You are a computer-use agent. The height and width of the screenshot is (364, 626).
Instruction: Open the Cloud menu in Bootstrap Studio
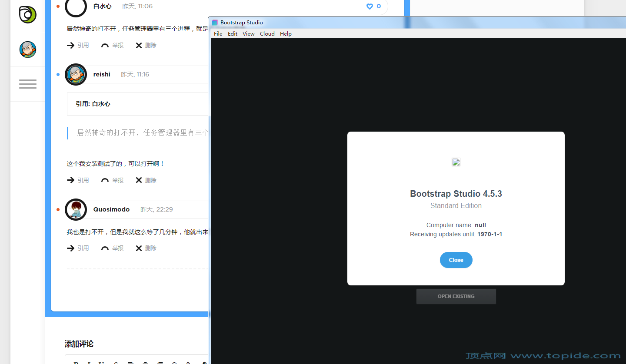tap(267, 33)
